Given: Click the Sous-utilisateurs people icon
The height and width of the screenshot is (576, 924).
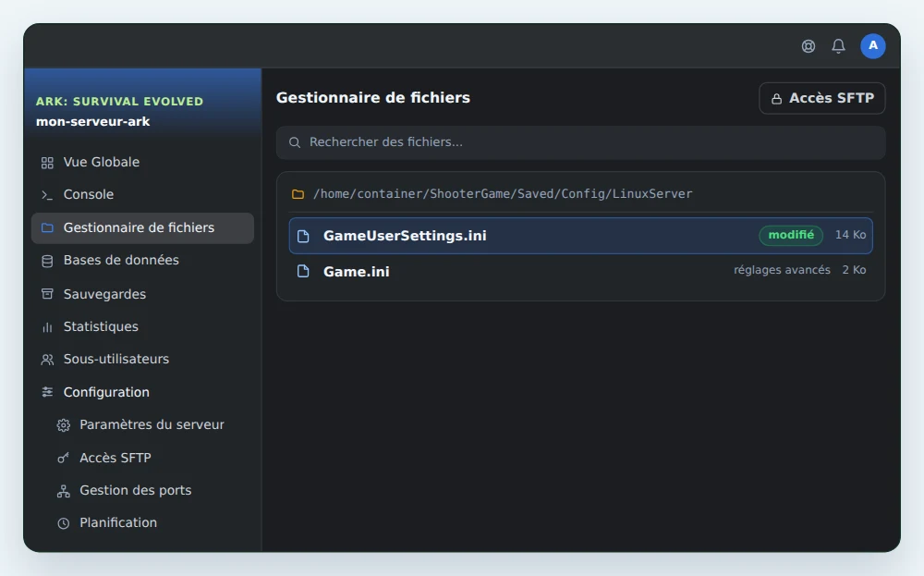Looking at the screenshot, I should (x=47, y=360).
